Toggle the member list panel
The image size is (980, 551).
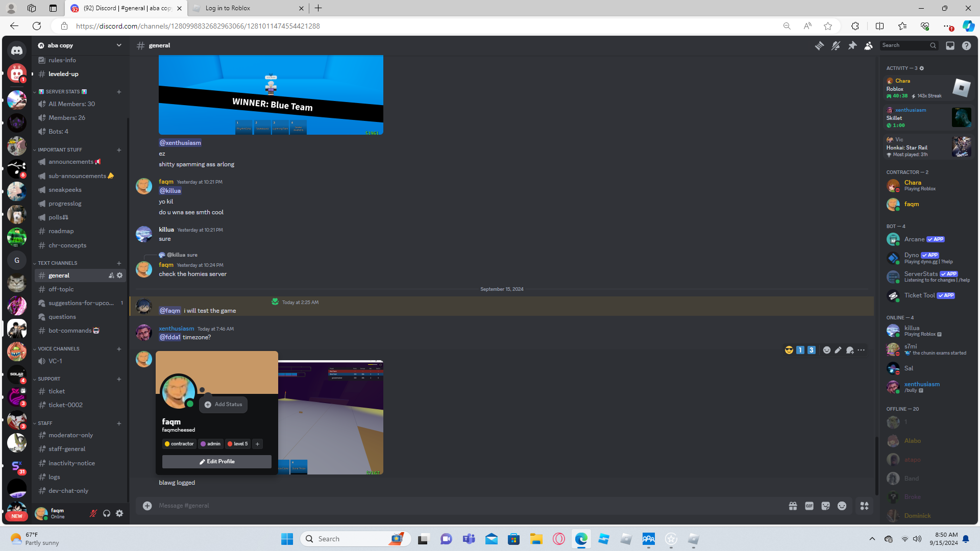(x=869, y=45)
